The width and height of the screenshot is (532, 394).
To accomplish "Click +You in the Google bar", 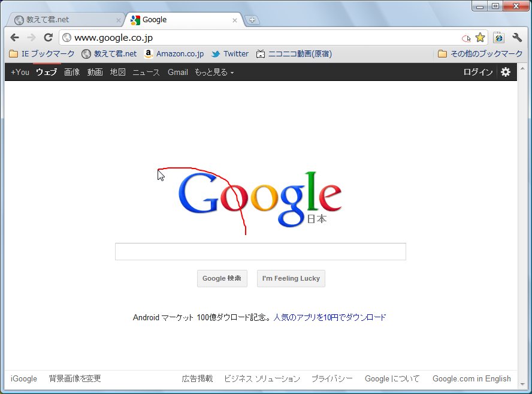I will [20, 72].
